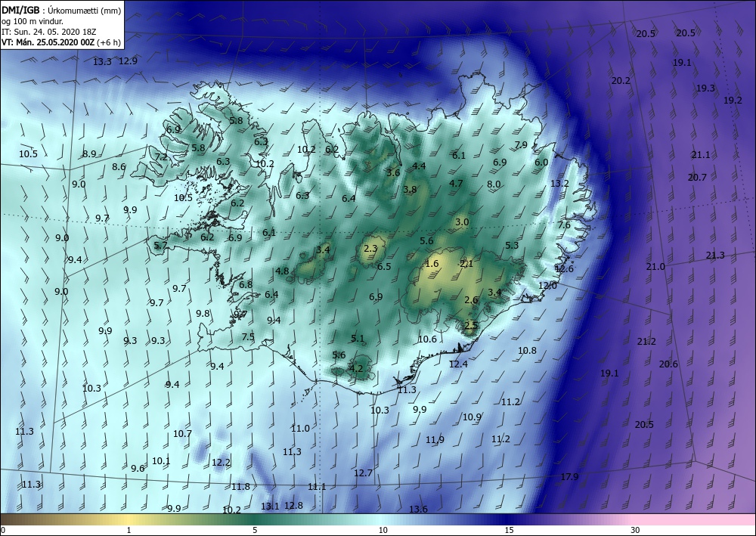Click the legend scale label '5'
This screenshot has height=536, width=756.
click(x=254, y=530)
